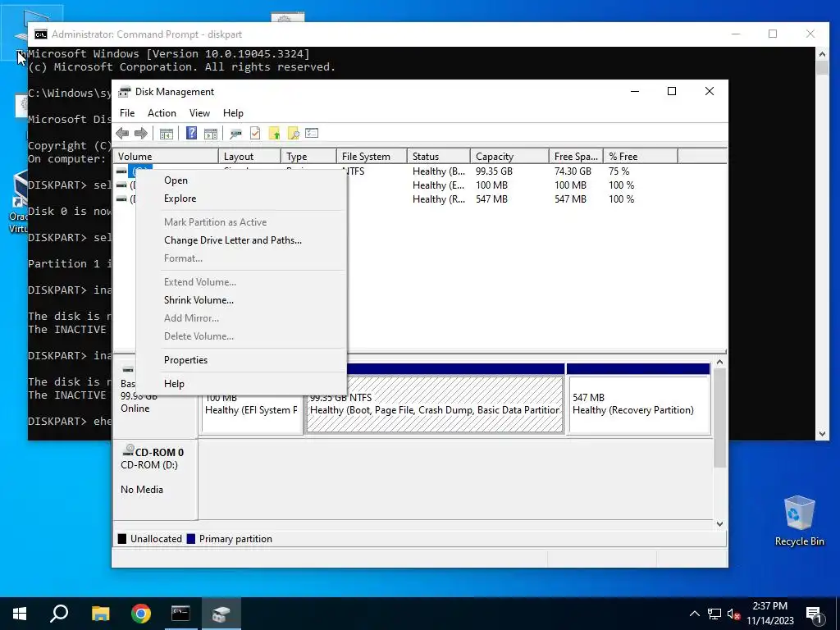
Task: Click the muted volume tray icon
Action: point(733,614)
